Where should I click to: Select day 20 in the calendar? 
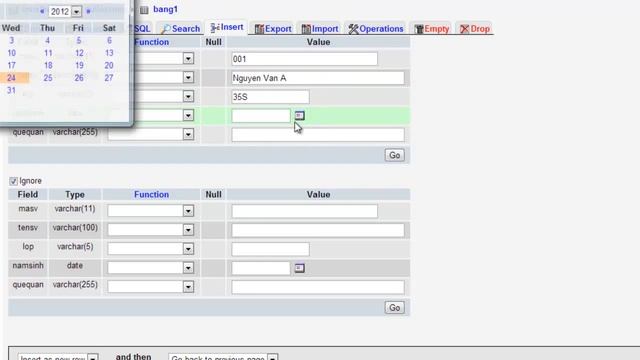point(109,65)
